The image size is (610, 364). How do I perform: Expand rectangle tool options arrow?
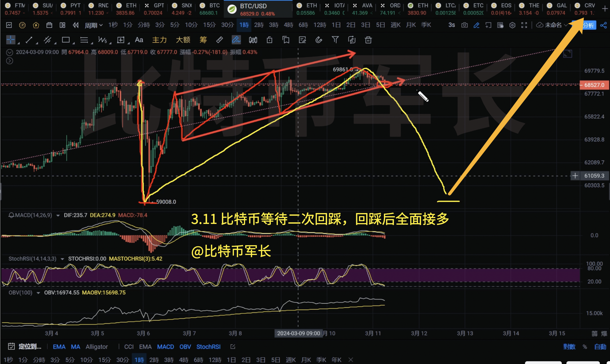coord(73,43)
